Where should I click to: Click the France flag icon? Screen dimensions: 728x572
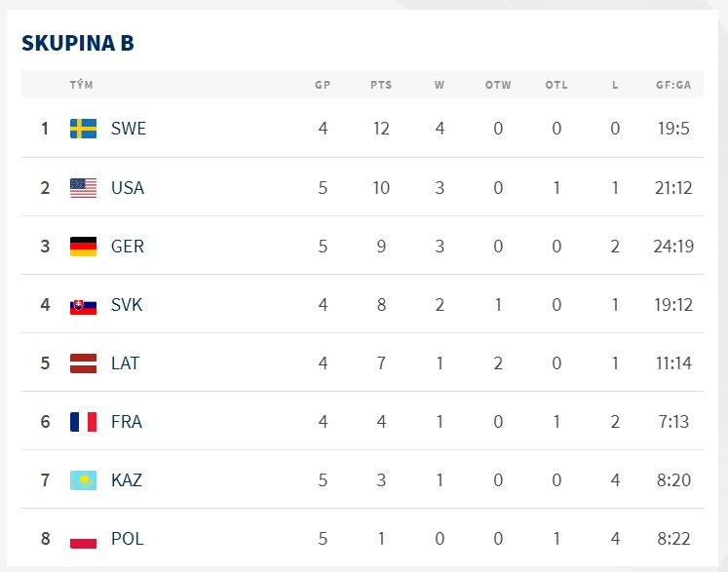click(83, 422)
